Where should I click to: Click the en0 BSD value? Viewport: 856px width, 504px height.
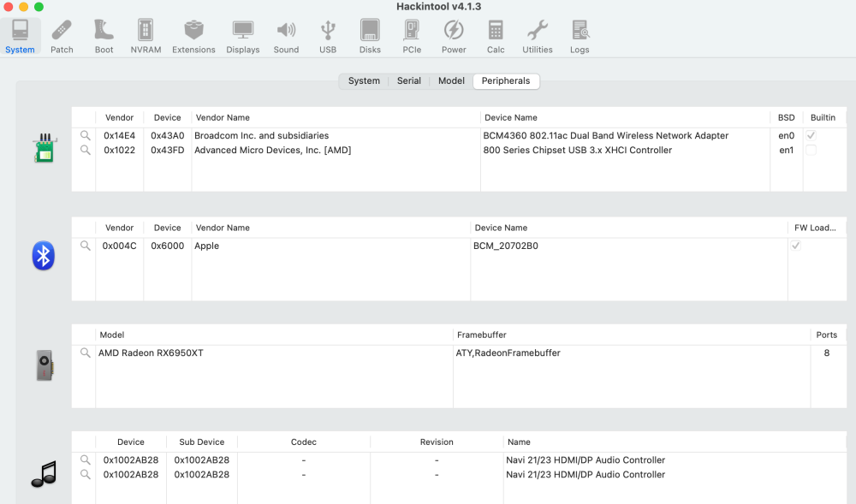click(786, 135)
